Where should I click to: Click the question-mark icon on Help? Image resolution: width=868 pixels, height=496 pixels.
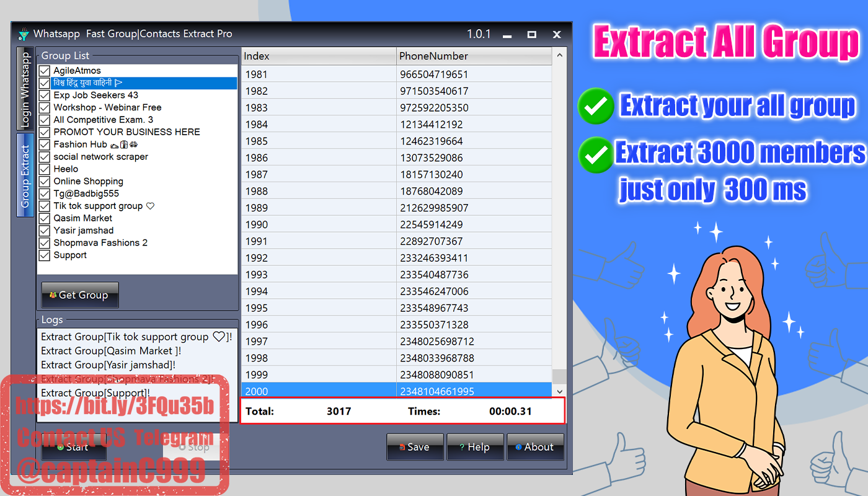click(463, 446)
